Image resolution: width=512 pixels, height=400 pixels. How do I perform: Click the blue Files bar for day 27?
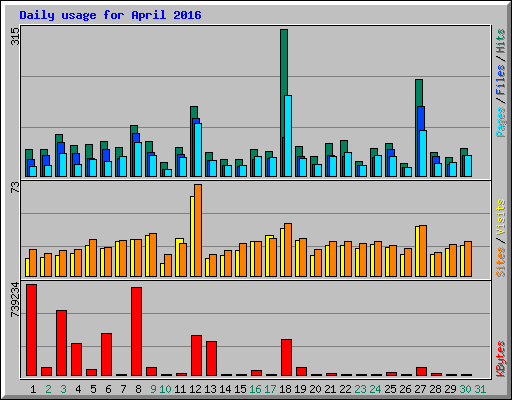coord(421,118)
